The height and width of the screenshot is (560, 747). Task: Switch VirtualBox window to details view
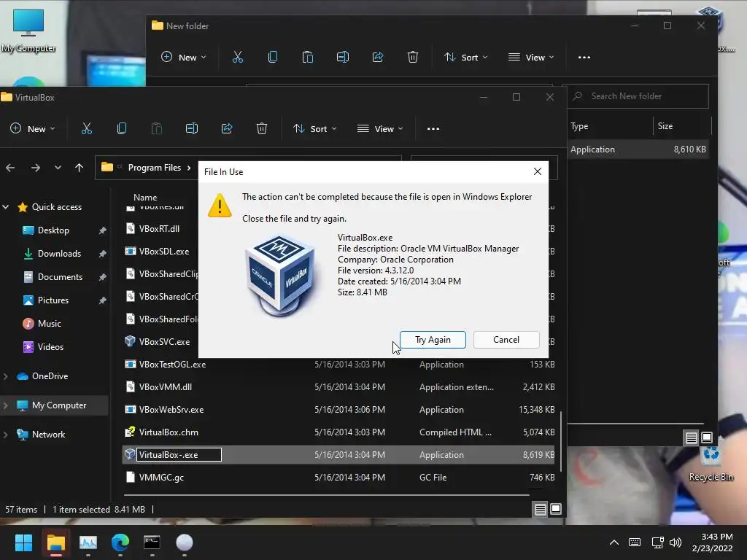click(x=541, y=510)
